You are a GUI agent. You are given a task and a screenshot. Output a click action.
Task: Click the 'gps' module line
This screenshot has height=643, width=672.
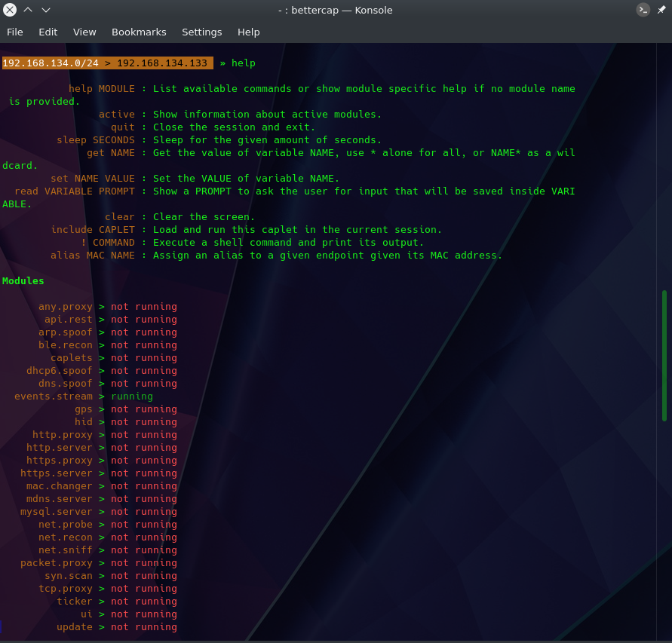[x=125, y=409]
